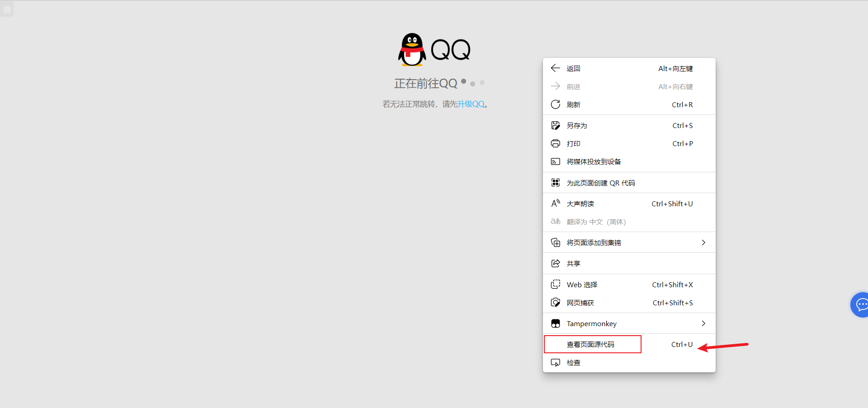Viewport: 868px width, 408px height.
Task: Click the printer icon beside 打印
Action: pos(556,143)
